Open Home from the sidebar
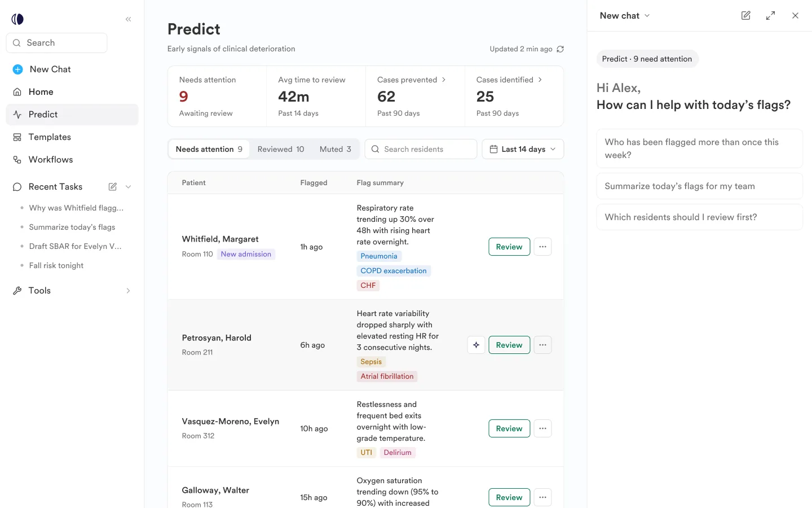 tap(72, 92)
